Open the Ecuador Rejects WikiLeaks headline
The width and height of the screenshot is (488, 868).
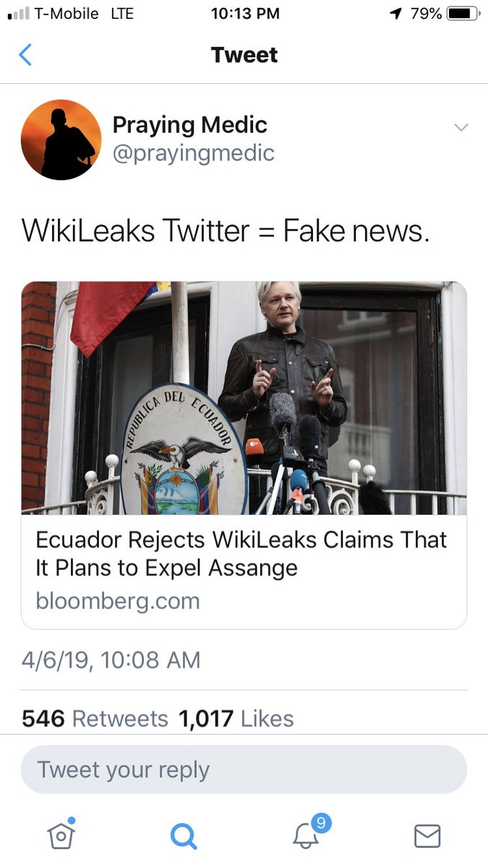[x=241, y=553]
